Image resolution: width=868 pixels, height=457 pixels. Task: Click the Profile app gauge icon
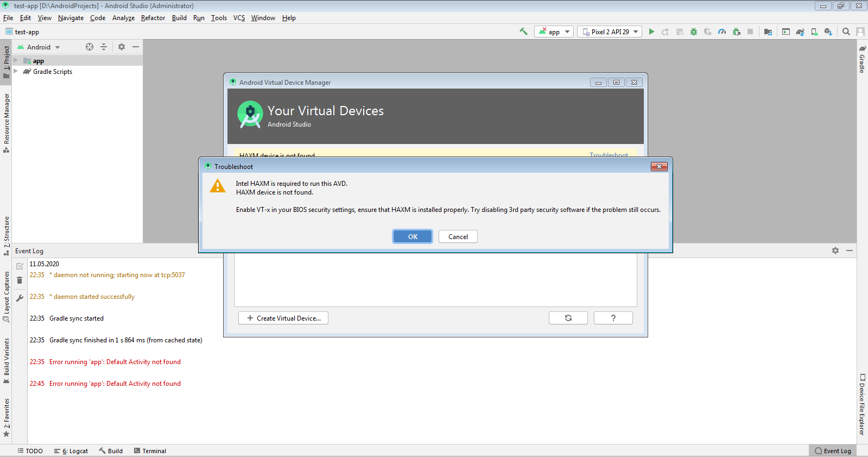[722, 32]
